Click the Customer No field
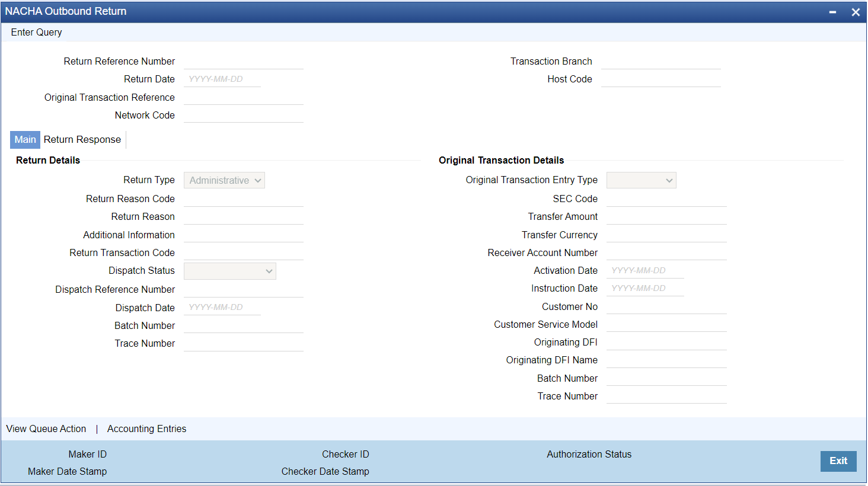This screenshot has height=486, width=868. (666, 306)
